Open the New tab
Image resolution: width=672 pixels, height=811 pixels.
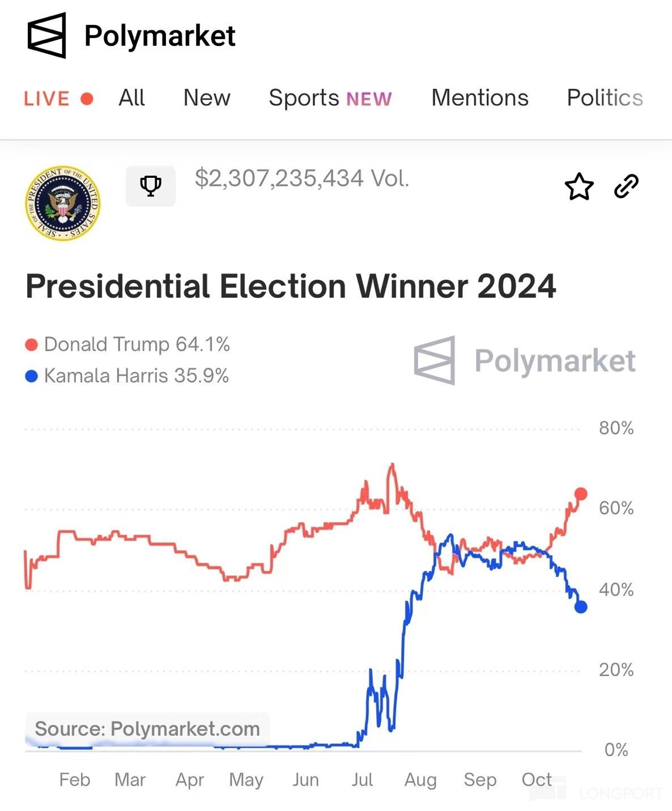(x=207, y=98)
